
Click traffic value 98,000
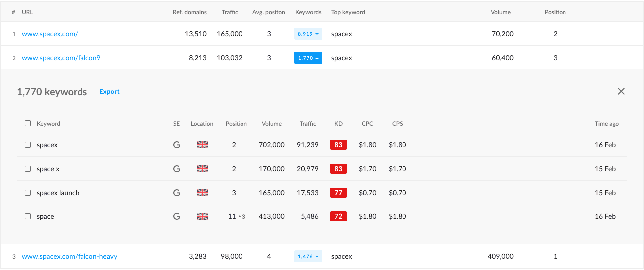pos(232,256)
